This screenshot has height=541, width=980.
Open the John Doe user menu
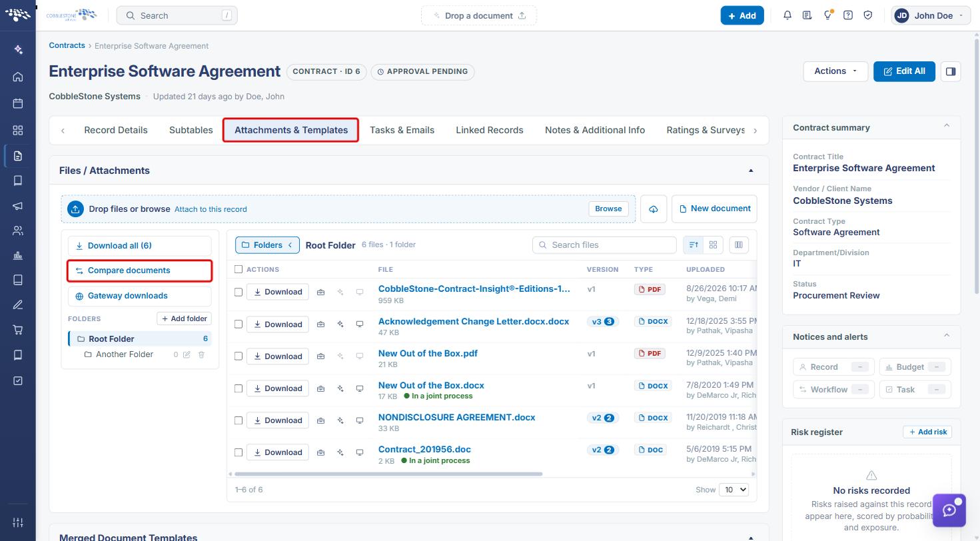[931, 15]
